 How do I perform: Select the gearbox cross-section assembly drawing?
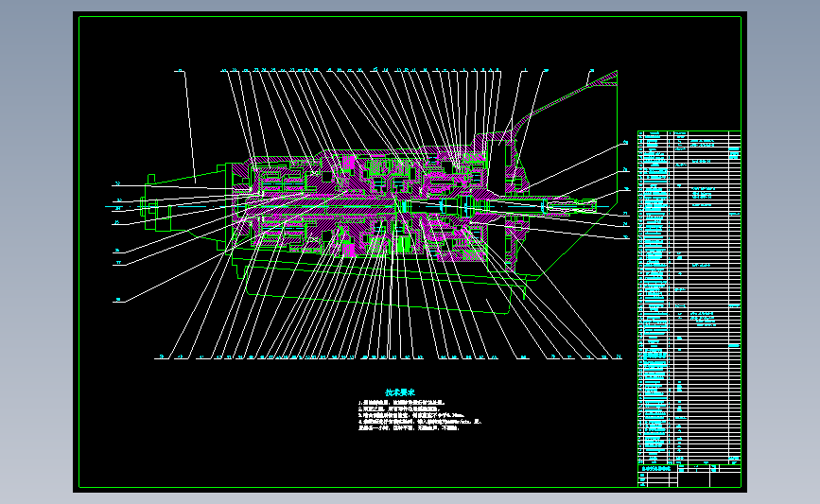click(x=366, y=215)
